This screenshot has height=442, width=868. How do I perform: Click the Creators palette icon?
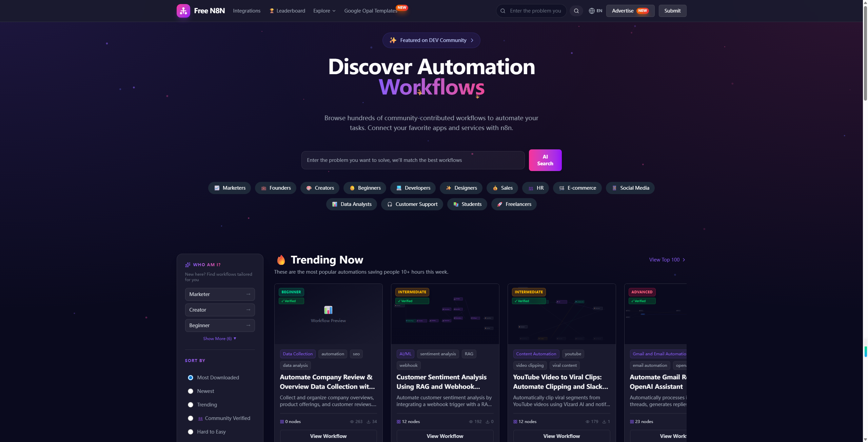tap(309, 188)
